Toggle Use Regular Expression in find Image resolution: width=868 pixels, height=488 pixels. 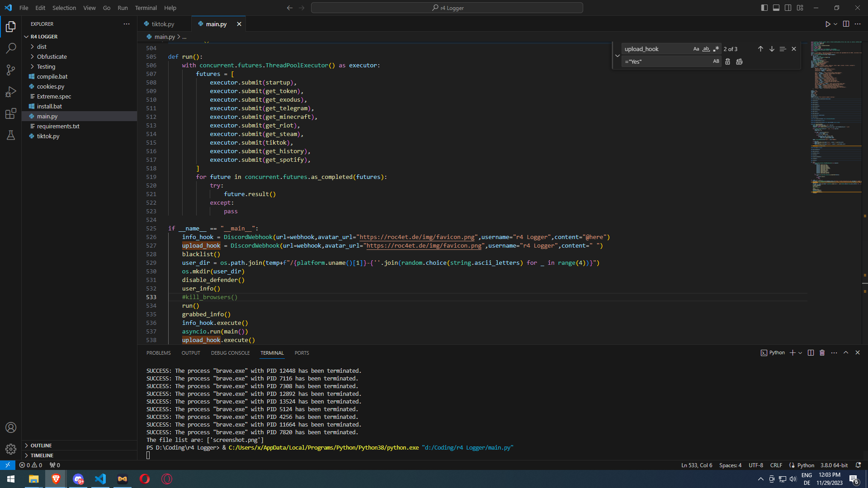pyautogui.click(x=716, y=49)
